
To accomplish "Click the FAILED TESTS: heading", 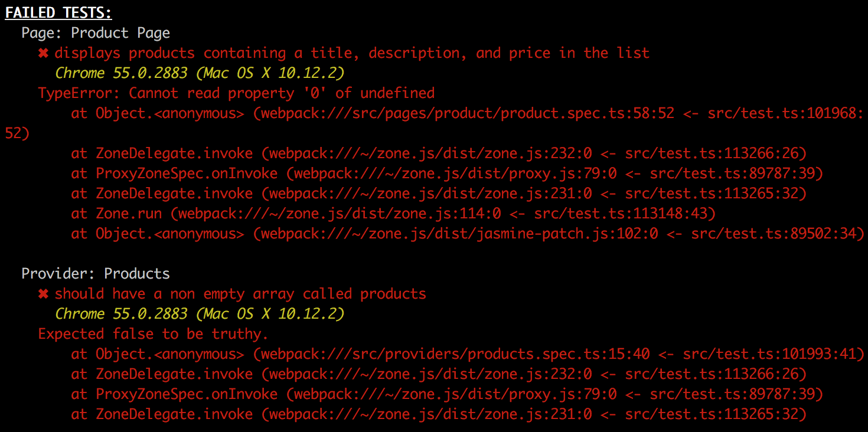I will pos(58,12).
